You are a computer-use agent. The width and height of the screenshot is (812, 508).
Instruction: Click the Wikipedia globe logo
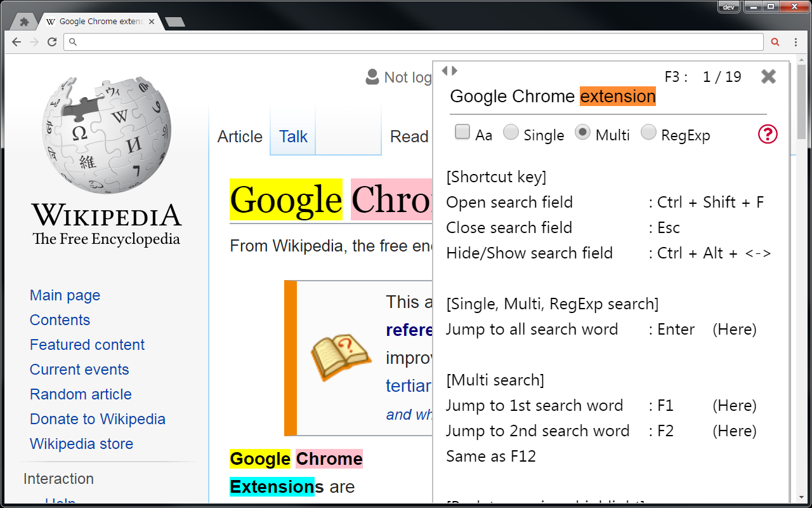tap(107, 135)
